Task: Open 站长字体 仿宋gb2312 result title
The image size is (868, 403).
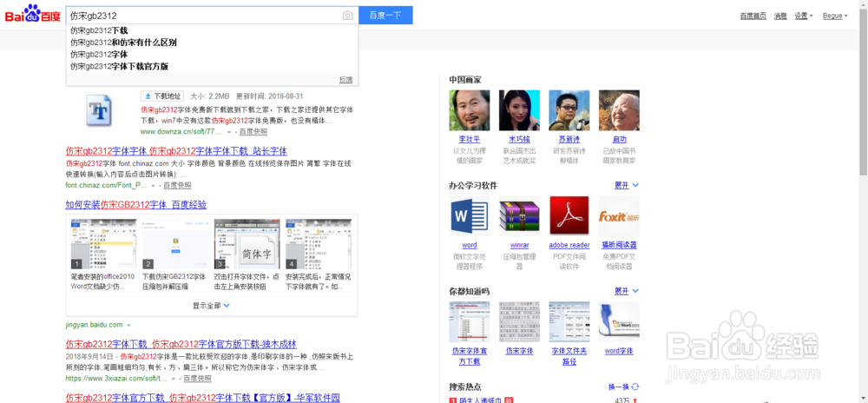Action: tap(176, 151)
